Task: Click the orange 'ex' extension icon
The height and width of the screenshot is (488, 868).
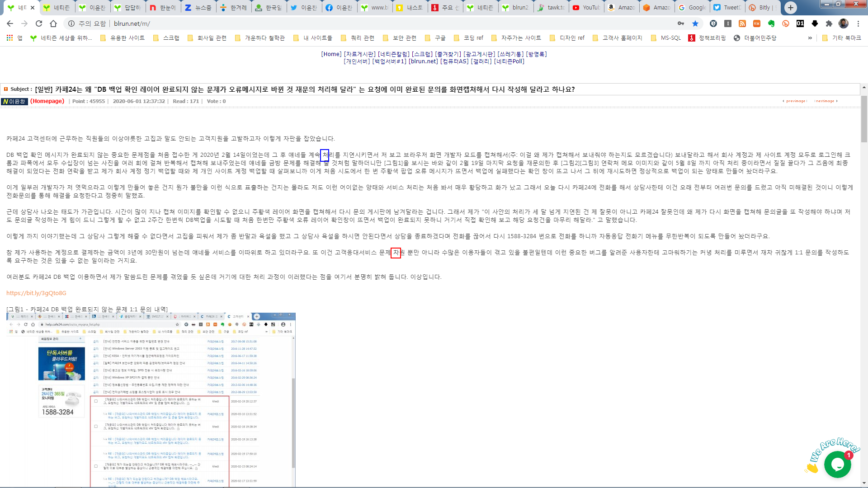Action: pos(757,23)
